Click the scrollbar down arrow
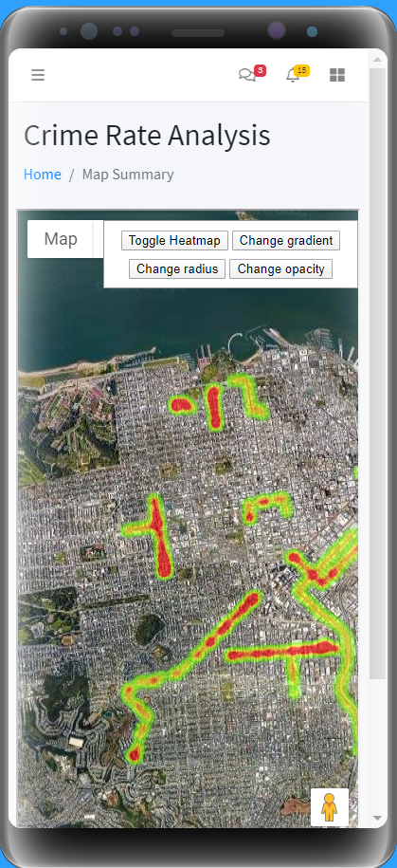397x868 pixels. coord(378,818)
